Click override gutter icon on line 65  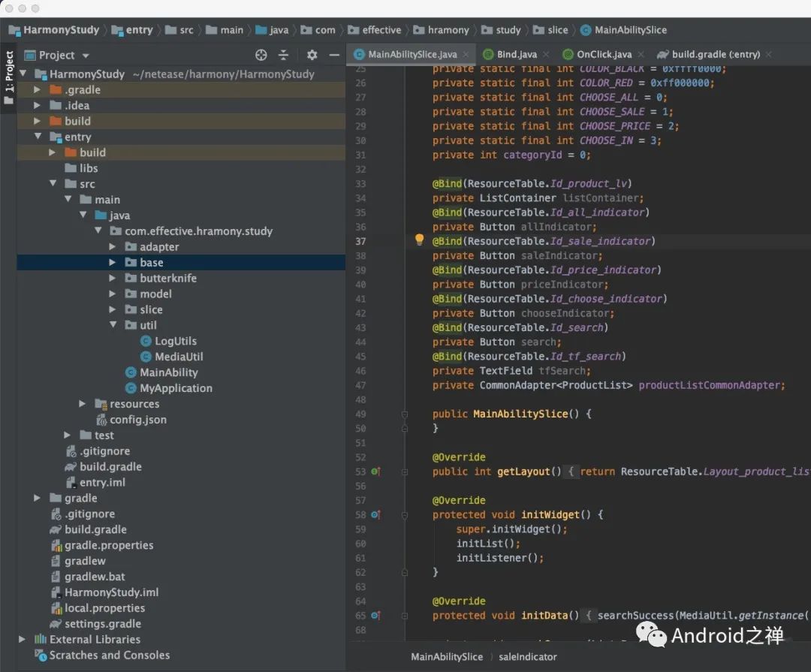376,616
